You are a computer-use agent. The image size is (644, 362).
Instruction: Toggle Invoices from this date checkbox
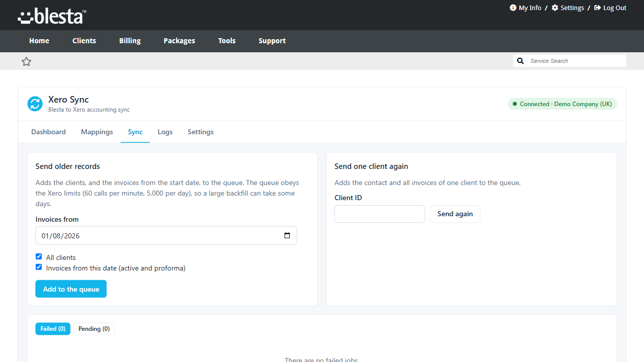point(39,267)
